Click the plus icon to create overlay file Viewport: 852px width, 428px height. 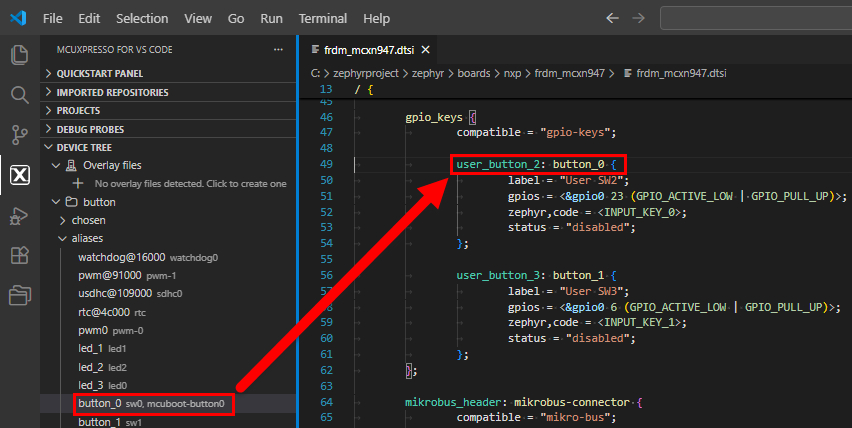78,184
